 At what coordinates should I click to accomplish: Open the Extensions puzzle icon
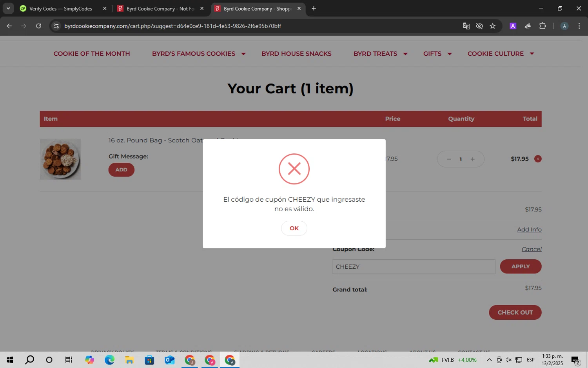[x=543, y=26]
